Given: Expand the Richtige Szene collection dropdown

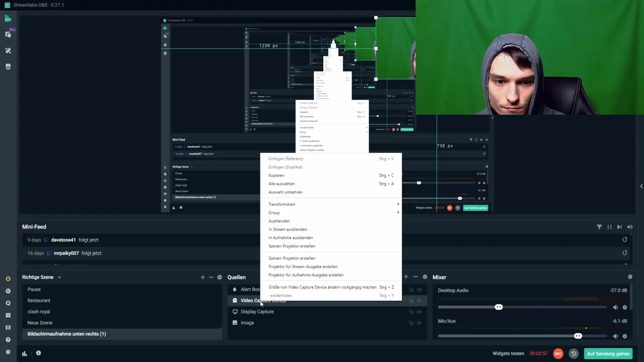Looking at the screenshot, I should [59, 278].
